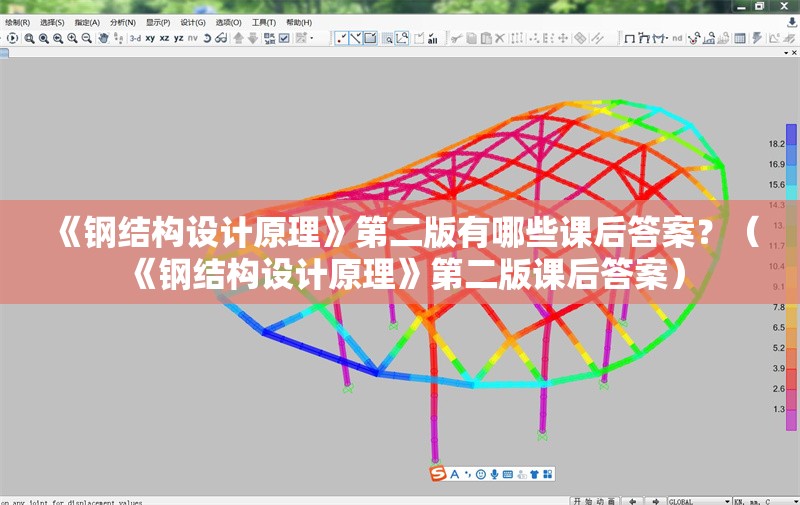Open the 绘制(R) menu
Image resolution: width=800 pixels, height=505 pixels.
17,22
